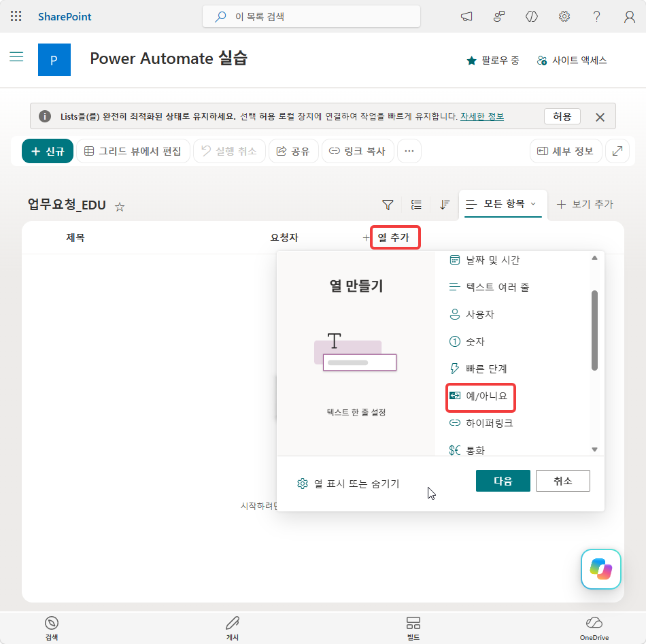Click the 허용 button in the banner
Viewport: 646px width, 644px height.
pyautogui.click(x=562, y=116)
